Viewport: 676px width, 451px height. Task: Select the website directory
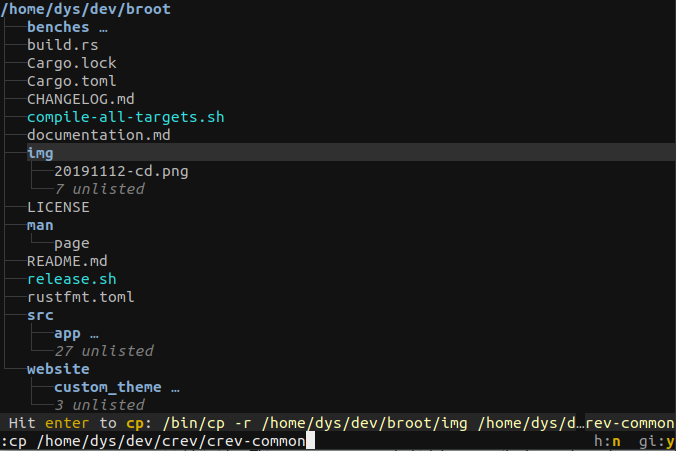58,369
